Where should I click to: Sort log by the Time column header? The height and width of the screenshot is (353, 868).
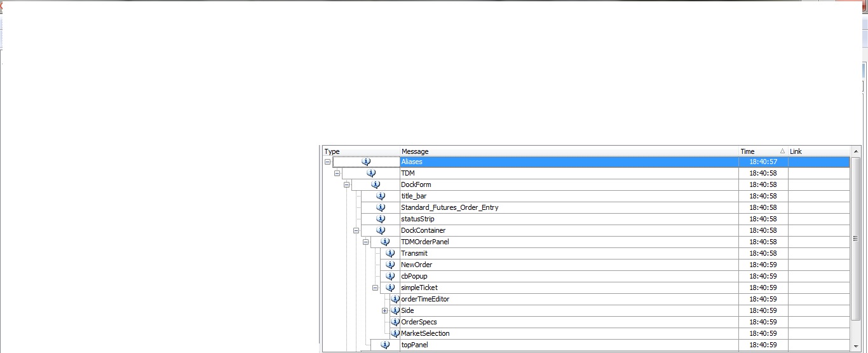[x=761, y=151]
